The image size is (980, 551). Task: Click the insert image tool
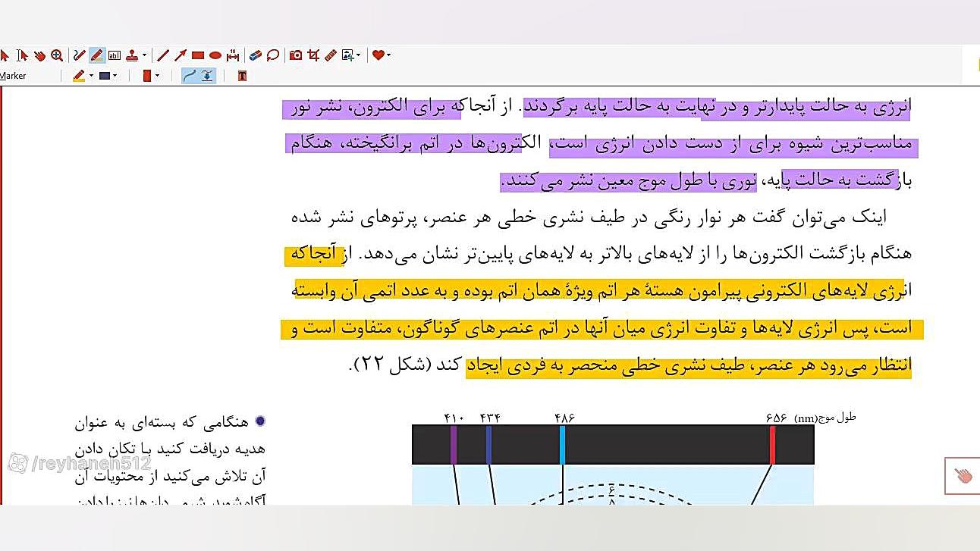click(x=348, y=55)
